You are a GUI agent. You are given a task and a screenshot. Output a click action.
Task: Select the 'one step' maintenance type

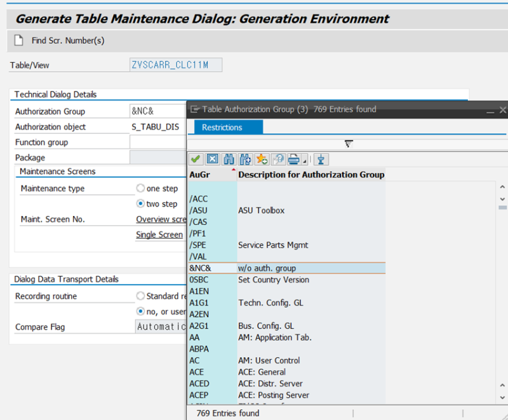click(140, 188)
